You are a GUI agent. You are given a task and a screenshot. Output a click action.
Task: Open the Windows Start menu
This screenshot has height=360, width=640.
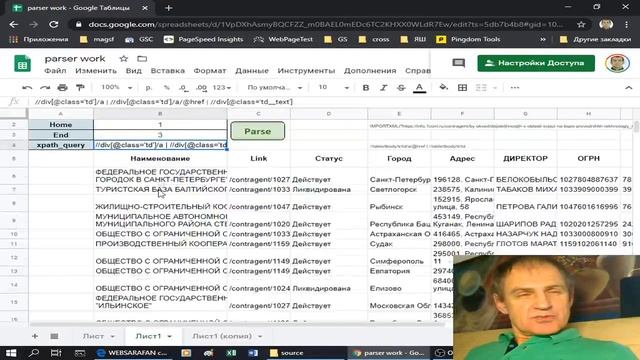click(11, 353)
